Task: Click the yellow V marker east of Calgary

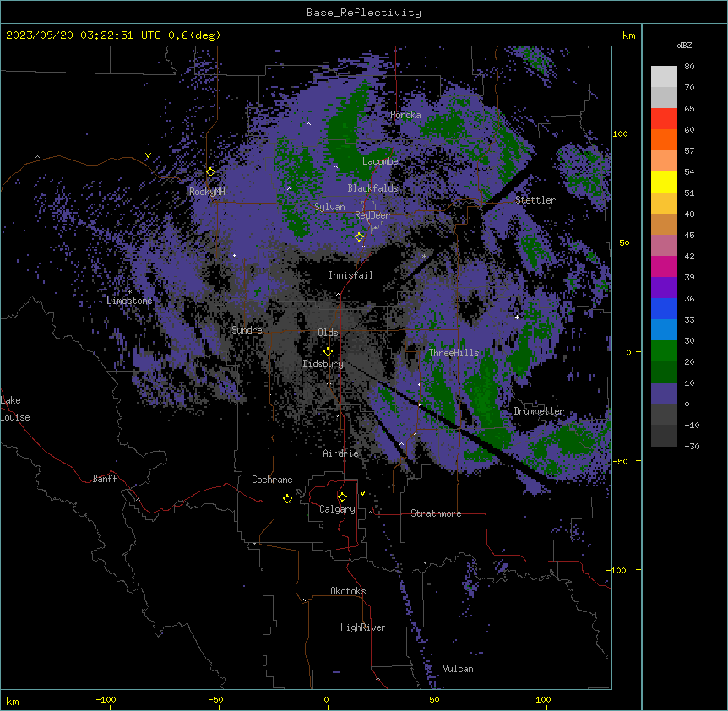Action: (362, 493)
